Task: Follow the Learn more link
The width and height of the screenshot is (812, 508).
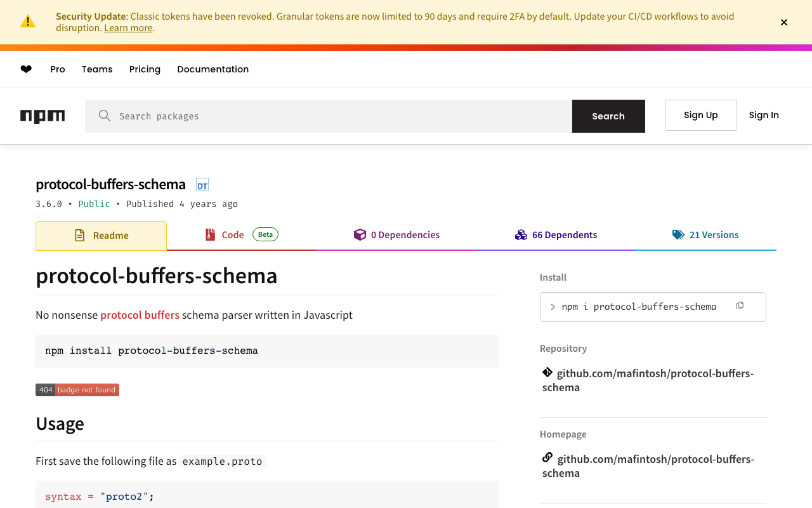Action: pyautogui.click(x=128, y=28)
